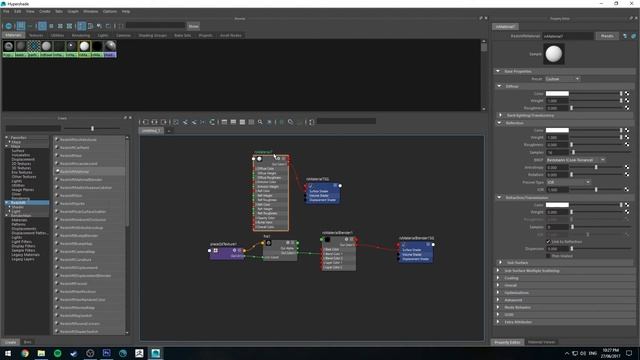Enable the Thin-Walled checkbox

(x=548, y=256)
